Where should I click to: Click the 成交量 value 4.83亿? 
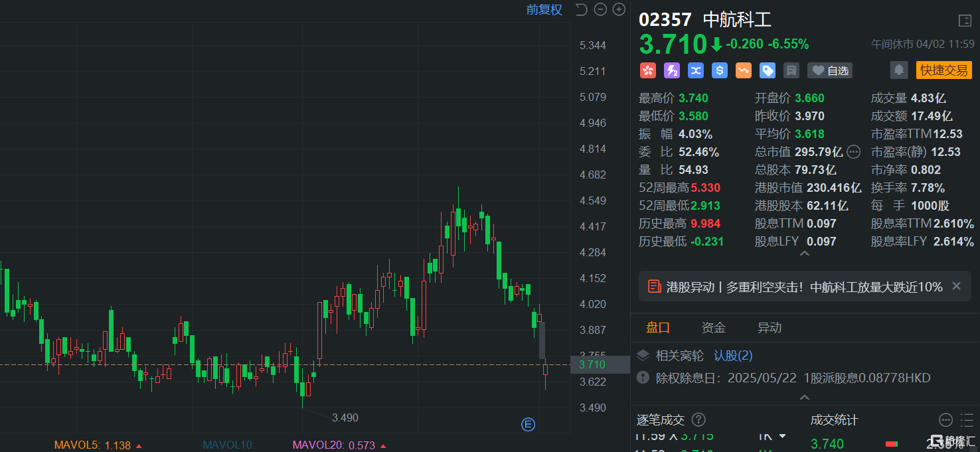(x=928, y=98)
